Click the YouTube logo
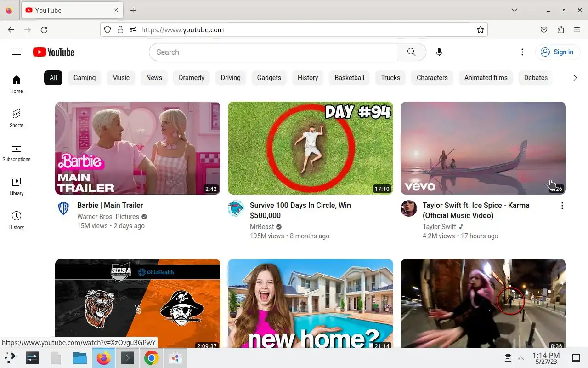588x368 pixels. 54,52
